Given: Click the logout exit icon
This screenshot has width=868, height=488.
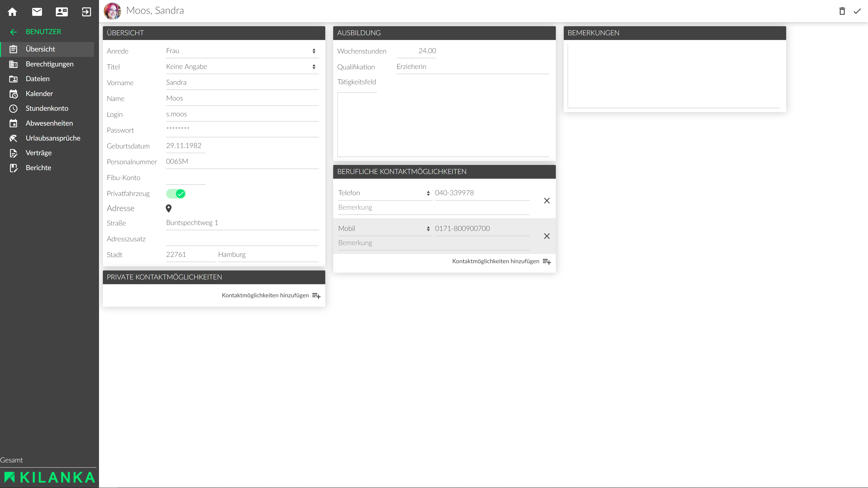Looking at the screenshot, I should (x=86, y=12).
